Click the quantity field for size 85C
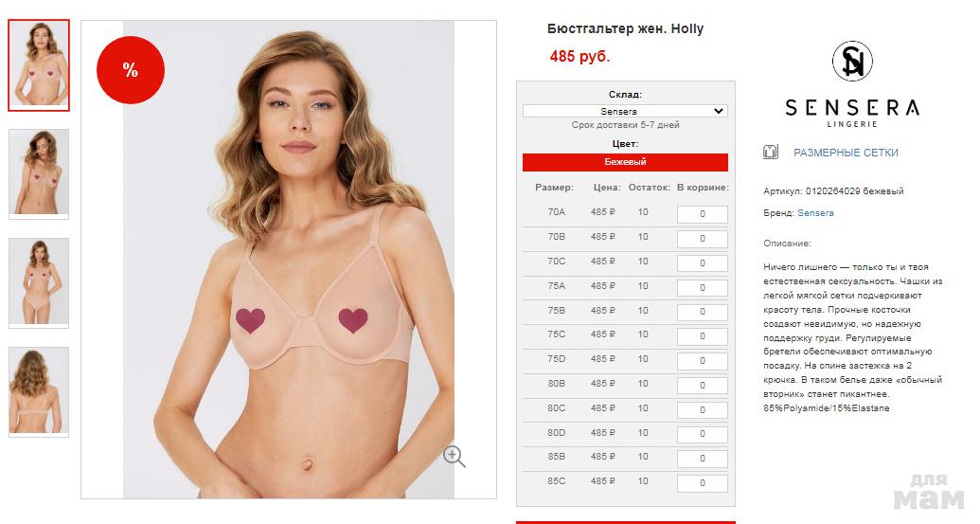This screenshot has width=980, height=524. tap(703, 482)
